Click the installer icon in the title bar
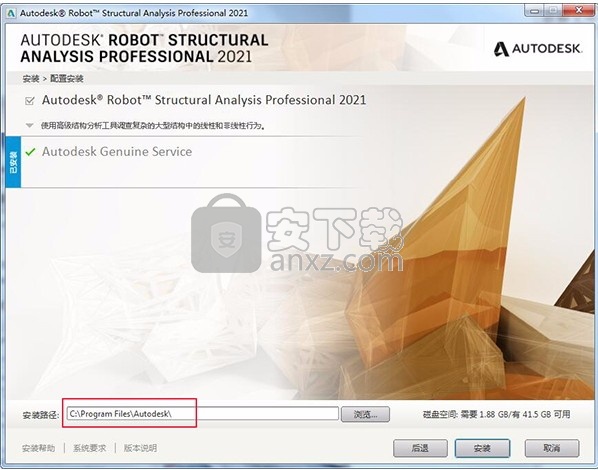 pos(11,13)
